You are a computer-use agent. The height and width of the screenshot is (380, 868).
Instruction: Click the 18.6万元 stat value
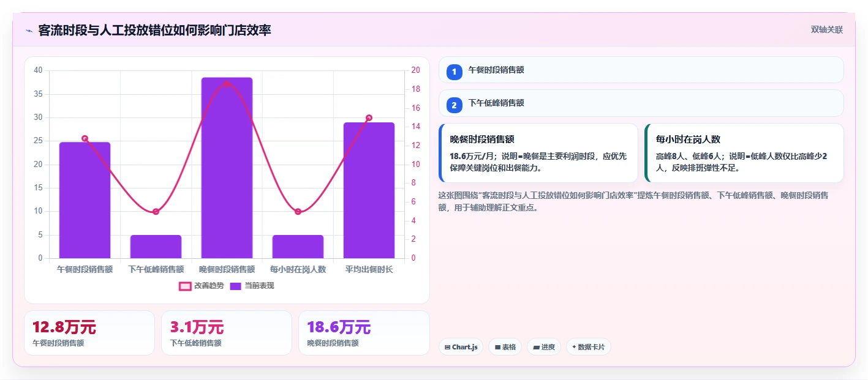[x=339, y=327]
